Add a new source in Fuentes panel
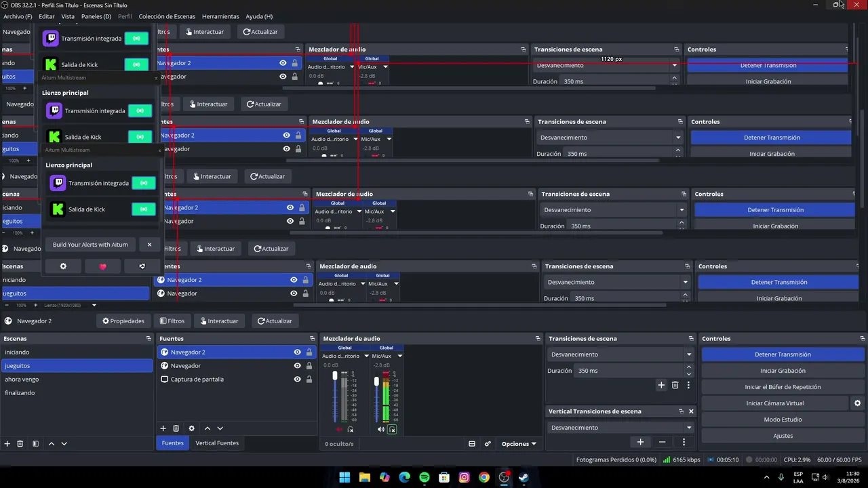The width and height of the screenshot is (868, 488). (163, 428)
